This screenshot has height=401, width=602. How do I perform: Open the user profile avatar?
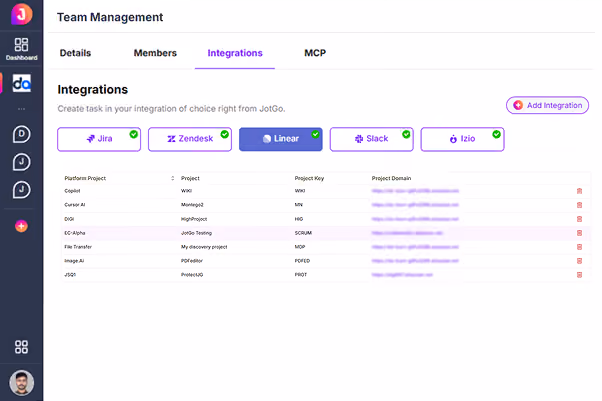(x=22, y=383)
